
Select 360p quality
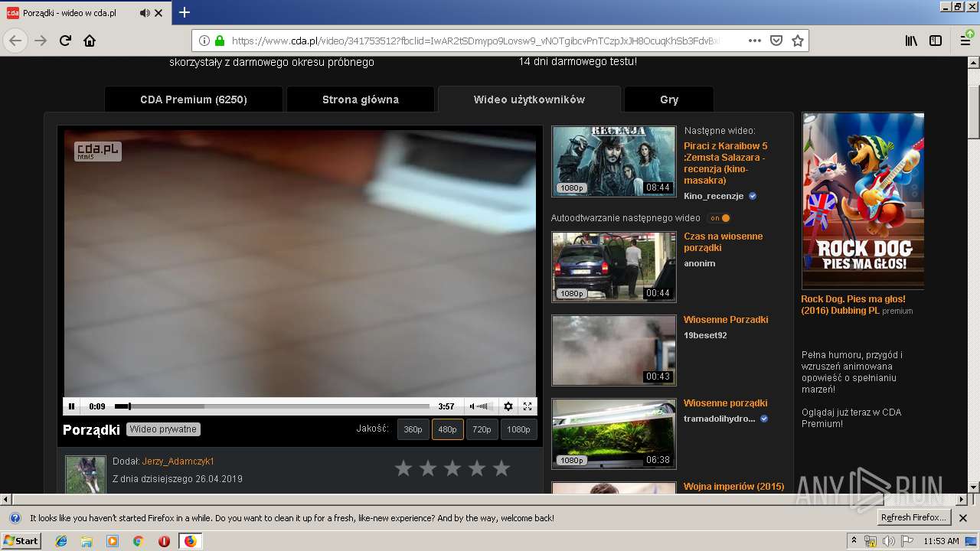pos(413,429)
